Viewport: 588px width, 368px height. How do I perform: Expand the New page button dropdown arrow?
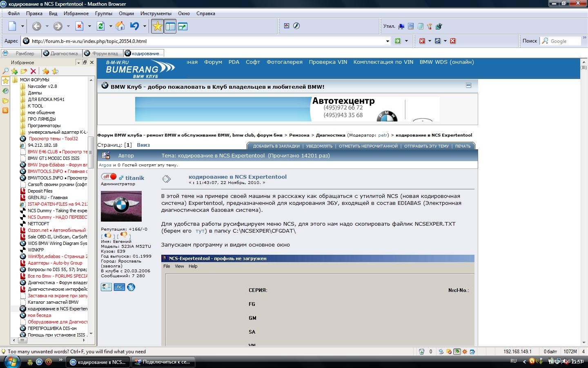tap(22, 27)
